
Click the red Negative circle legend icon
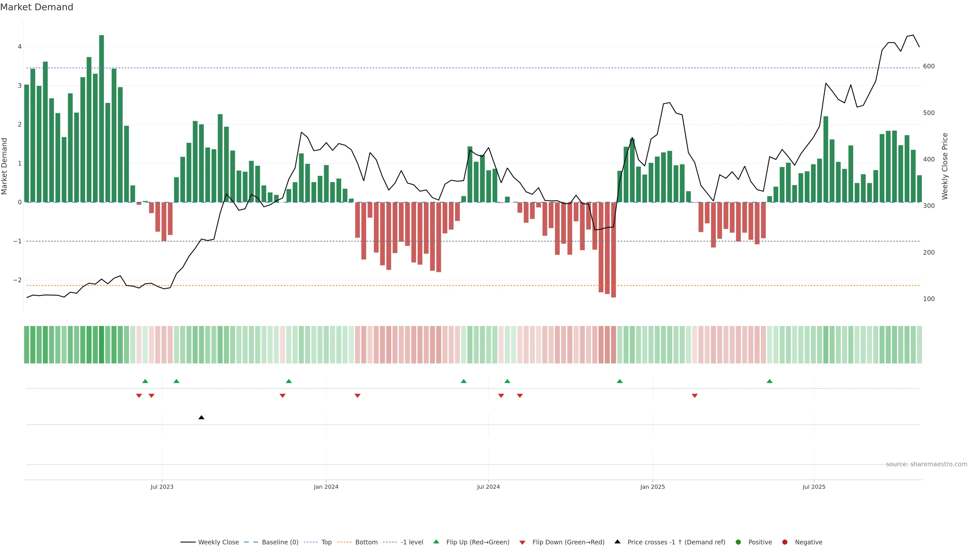(x=785, y=542)
